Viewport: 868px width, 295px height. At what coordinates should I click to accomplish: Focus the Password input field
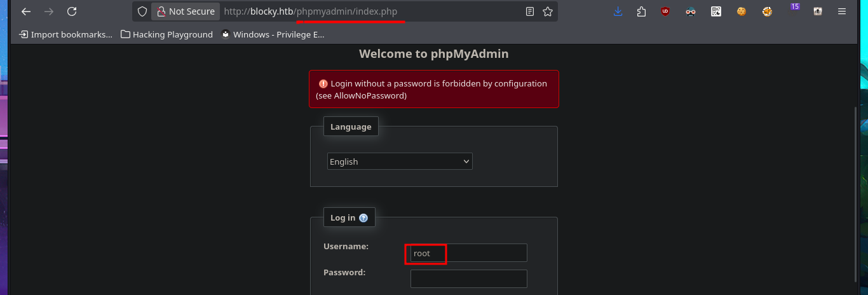tap(468, 278)
